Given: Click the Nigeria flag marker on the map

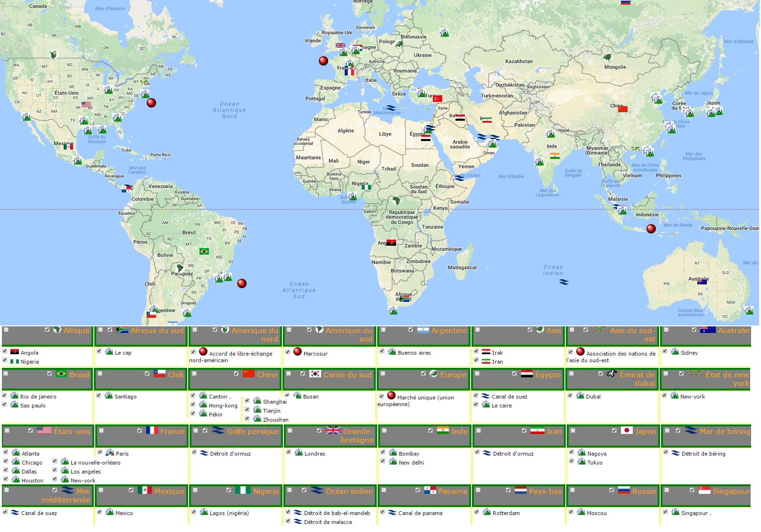Looking at the screenshot, I should (x=366, y=187).
